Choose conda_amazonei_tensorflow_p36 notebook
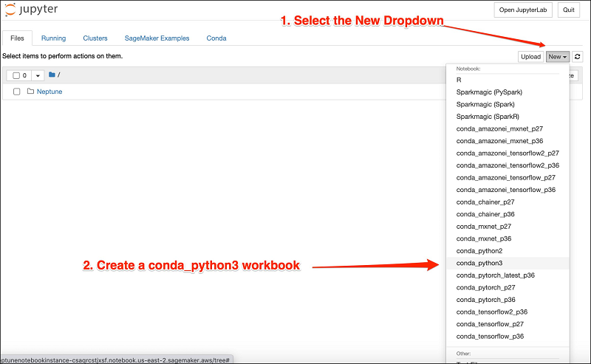The height and width of the screenshot is (364, 591). pos(508,190)
